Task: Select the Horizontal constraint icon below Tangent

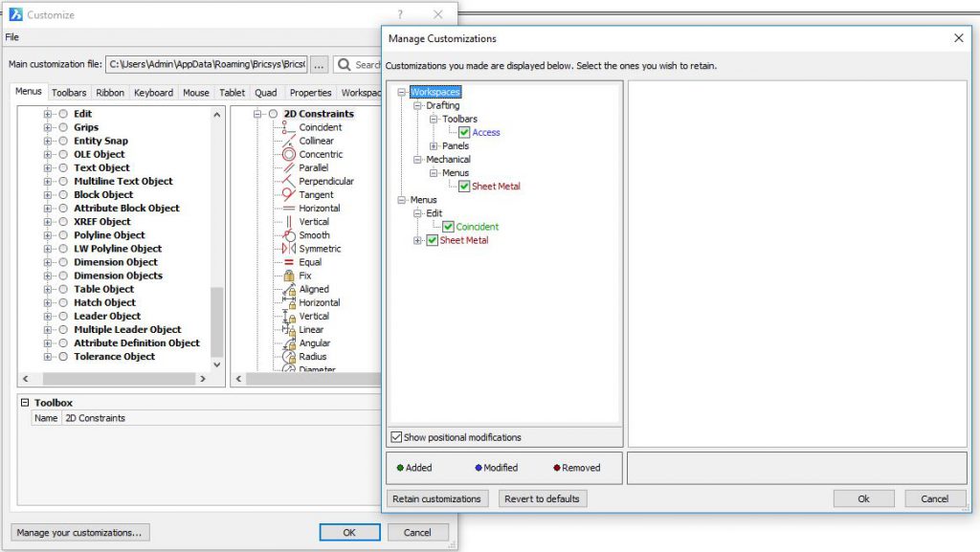Action: click(x=288, y=209)
